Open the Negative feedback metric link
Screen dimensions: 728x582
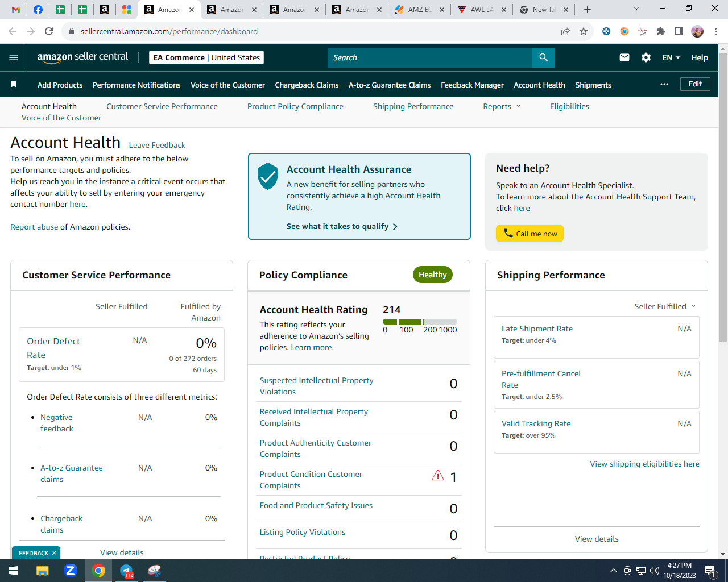pos(57,423)
